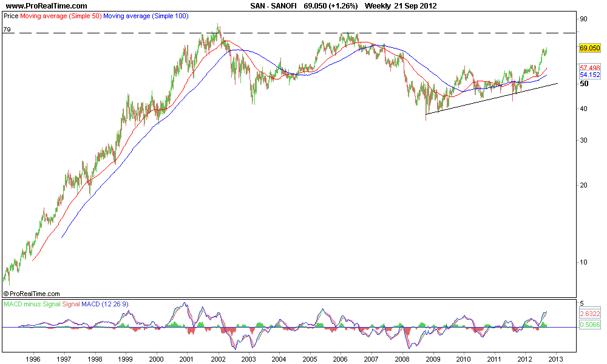The height and width of the screenshot is (364, 607).
Task: Click the 10 price axis label
Action: pyautogui.click(x=583, y=262)
